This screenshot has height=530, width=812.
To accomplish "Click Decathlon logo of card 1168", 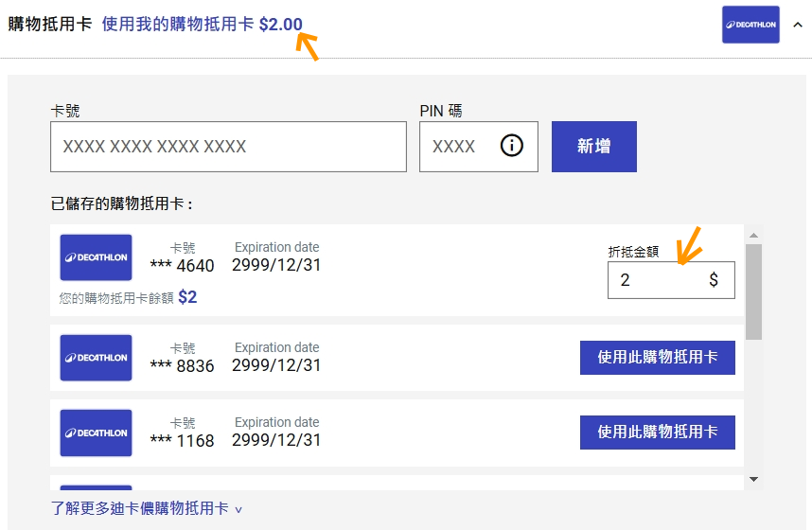I will (x=96, y=433).
